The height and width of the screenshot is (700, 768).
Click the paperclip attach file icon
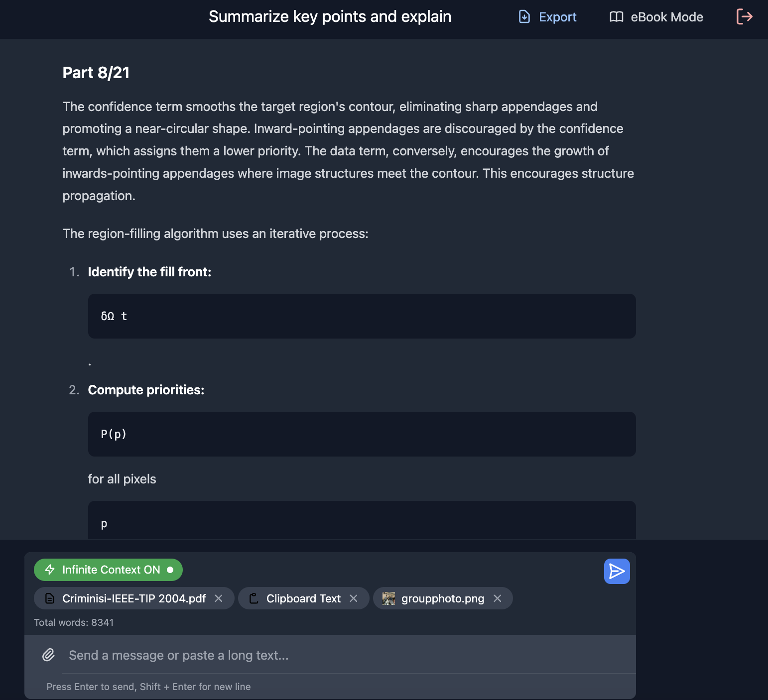(x=48, y=655)
